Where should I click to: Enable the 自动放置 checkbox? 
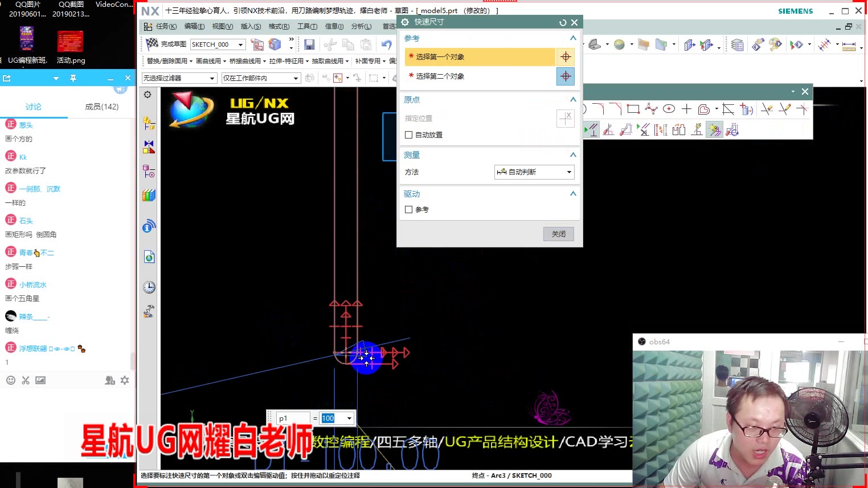[x=408, y=135]
